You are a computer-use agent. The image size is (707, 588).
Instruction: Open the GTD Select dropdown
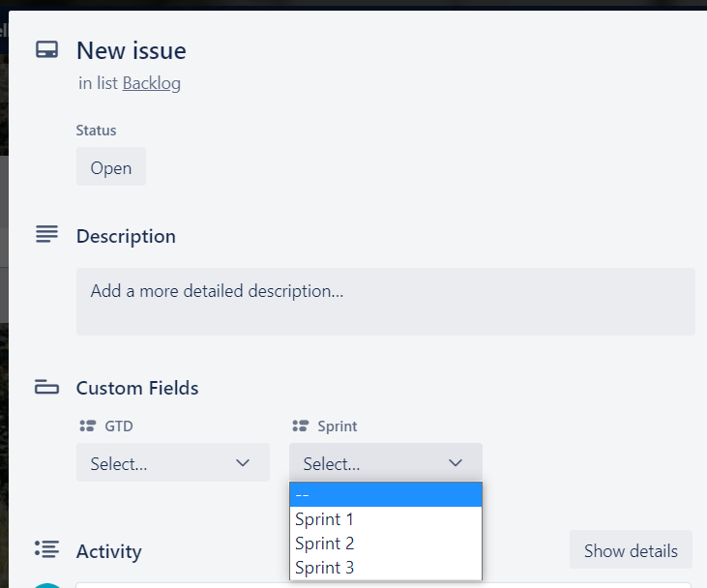(x=172, y=463)
